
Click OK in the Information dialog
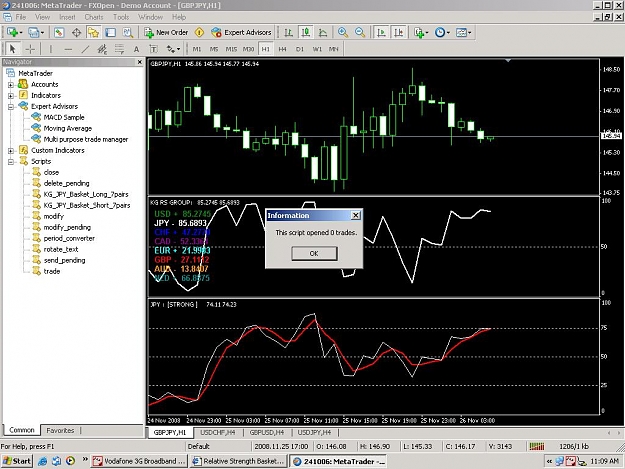pyautogui.click(x=314, y=253)
